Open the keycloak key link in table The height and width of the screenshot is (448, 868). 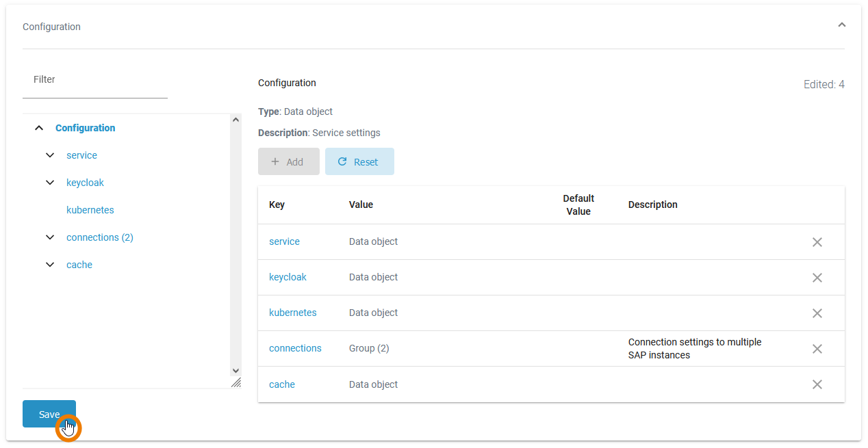pyautogui.click(x=288, y=277)
